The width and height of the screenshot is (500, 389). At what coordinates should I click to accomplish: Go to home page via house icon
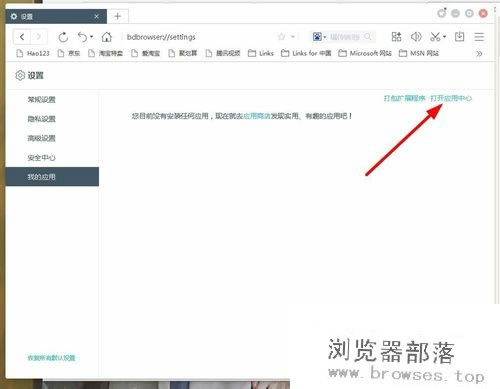[107, 37]
